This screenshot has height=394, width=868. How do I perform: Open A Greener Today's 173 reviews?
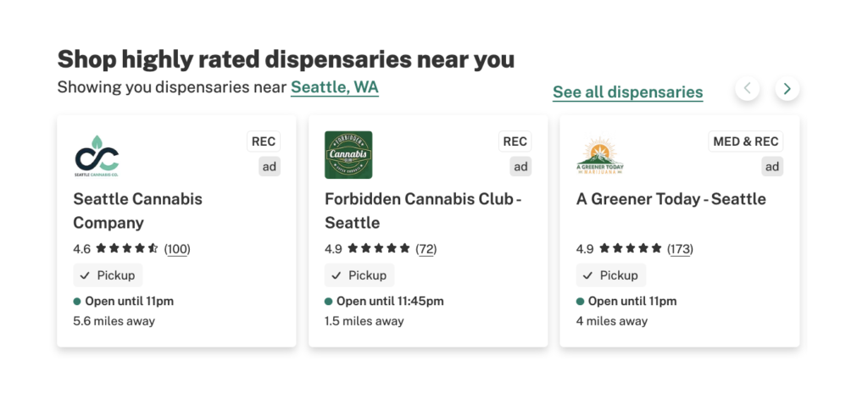click(680, 249)
